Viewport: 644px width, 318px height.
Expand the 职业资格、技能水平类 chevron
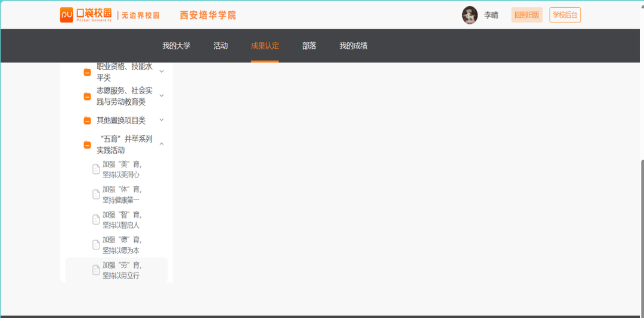tap(162, 71)
